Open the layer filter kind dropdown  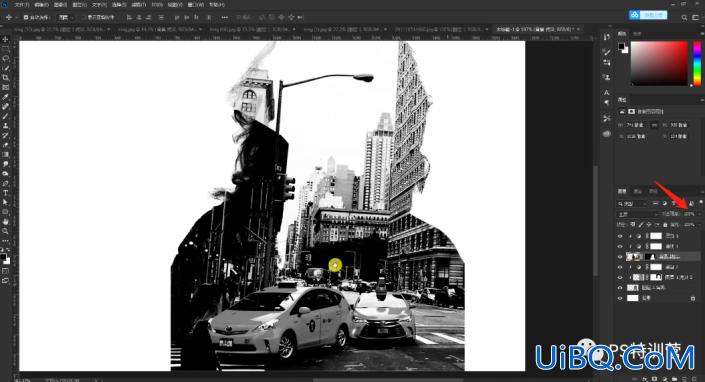click(x=632, y=204)
